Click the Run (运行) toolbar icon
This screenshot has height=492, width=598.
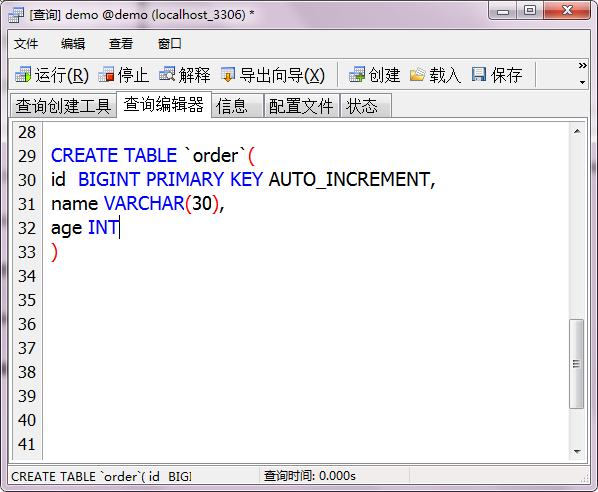[23, 75]
